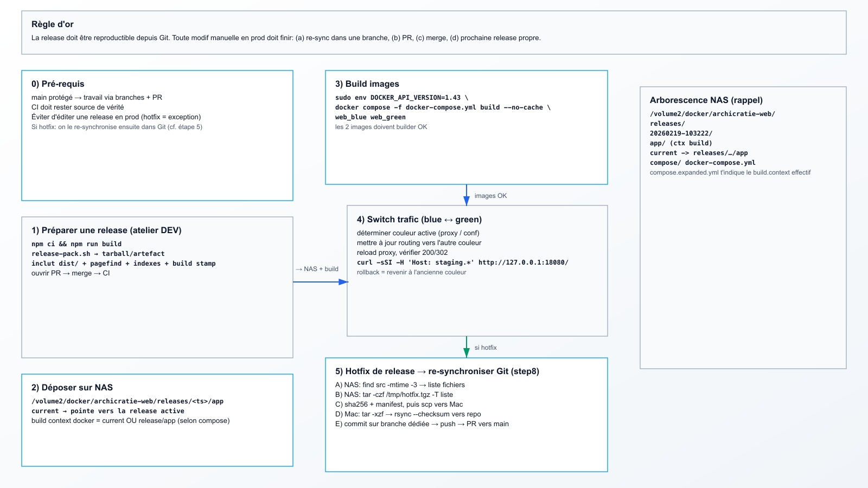Select the "0) Pré-requis" box title
The height and width of the screenshot is (488, 868).
[58, 84]
